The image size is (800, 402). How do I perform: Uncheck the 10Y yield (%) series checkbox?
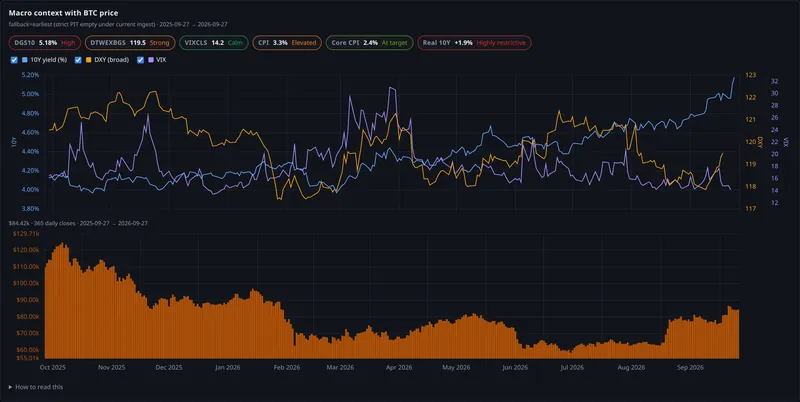tap(14, 60)
